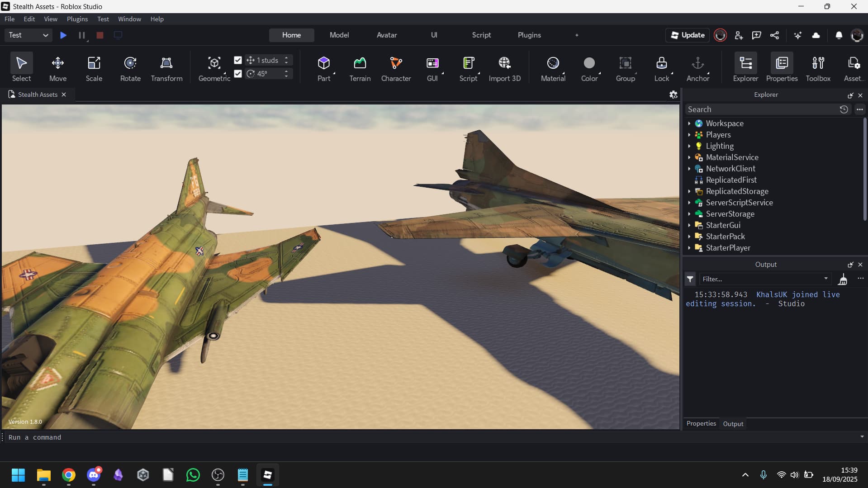The height and width of the screenshot is (488, 868).
Task: Open the Color picker tool
Action: tap(589, 68)
